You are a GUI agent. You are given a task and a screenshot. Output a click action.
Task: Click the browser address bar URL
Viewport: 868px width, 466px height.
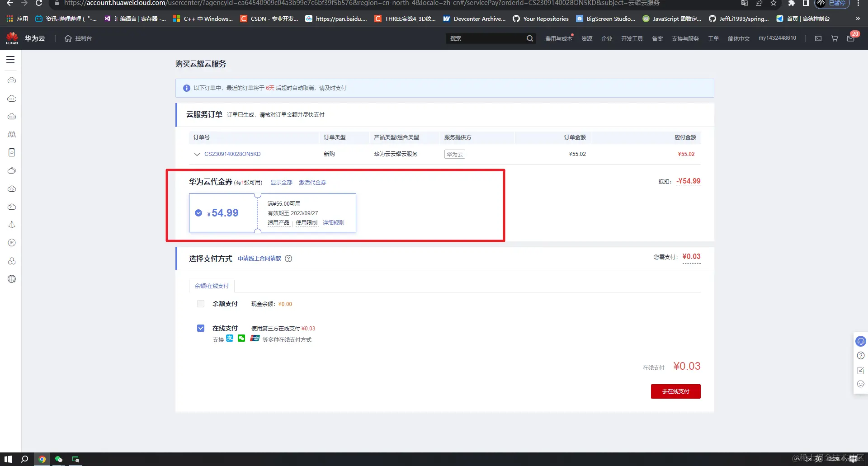[362, 3]
